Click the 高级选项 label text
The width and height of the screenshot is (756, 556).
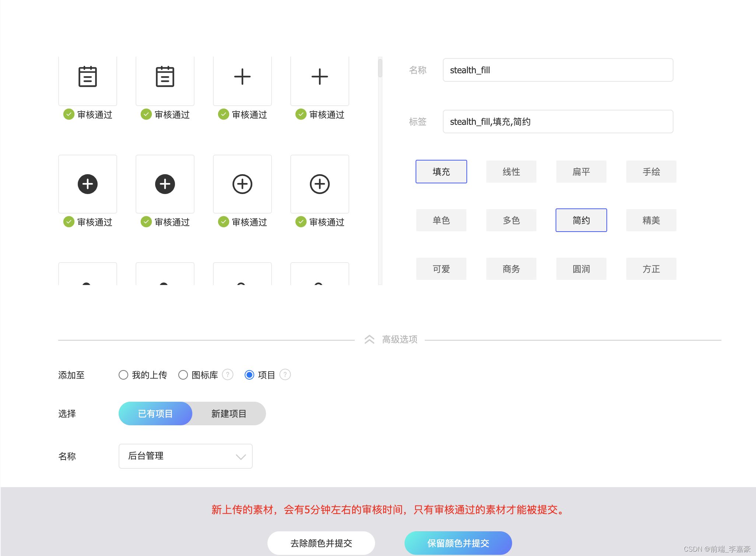(400, 339)
